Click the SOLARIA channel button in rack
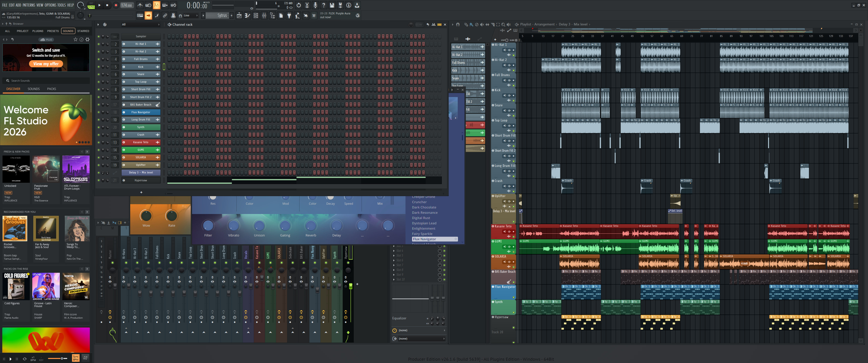The height and width of the screenshot is (363, 868). pyautogui.click(x=141, y=157)
